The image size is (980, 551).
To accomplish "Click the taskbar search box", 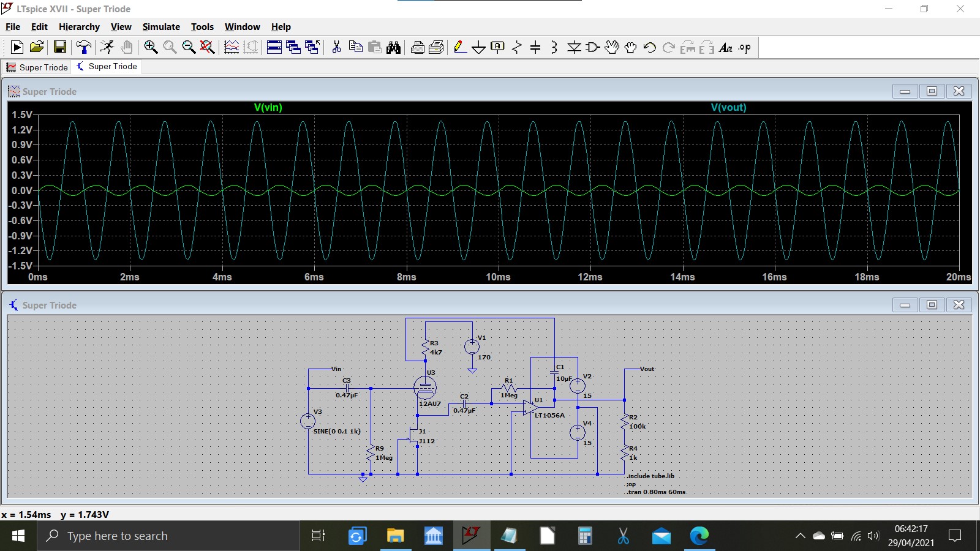I will tap(168, 536).
